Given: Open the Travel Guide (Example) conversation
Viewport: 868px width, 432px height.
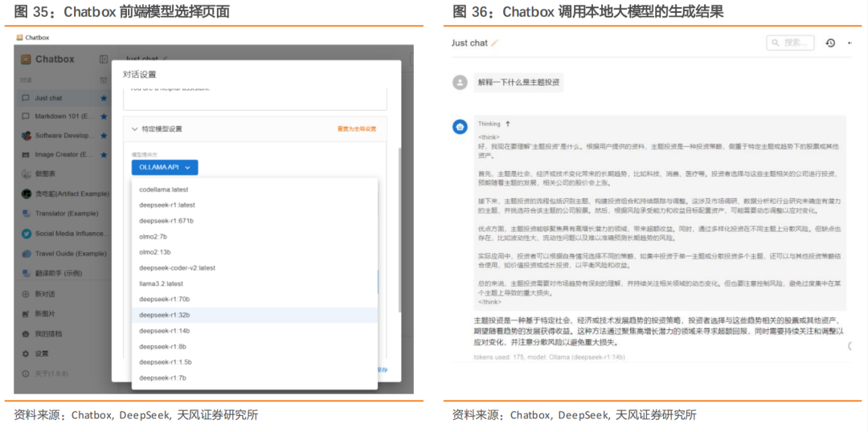Looking at the screenshot, I should pyautogui.click(x=63, y=253).
